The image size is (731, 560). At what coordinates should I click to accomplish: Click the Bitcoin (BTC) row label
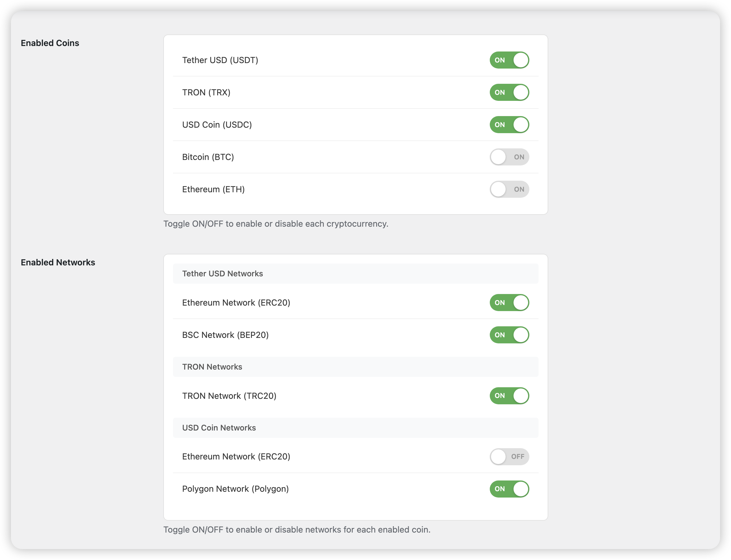tap(208, 157)
